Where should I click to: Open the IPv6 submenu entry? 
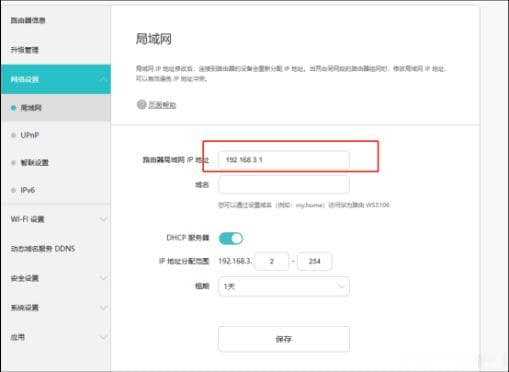tap(28, 190)
